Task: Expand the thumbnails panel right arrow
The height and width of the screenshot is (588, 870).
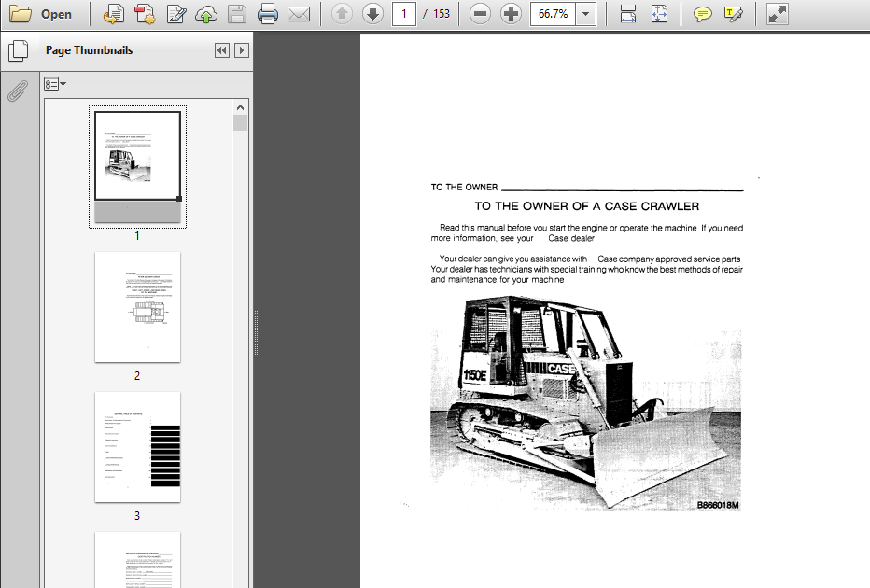Action: point(242,50)
